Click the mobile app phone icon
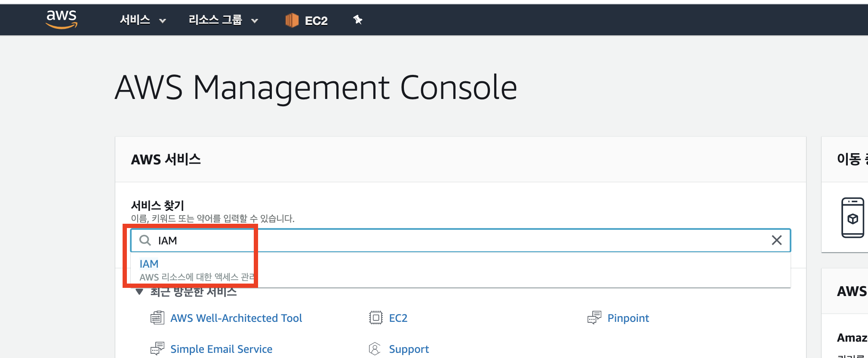The width and height of the screenshot is (868, 358). pos(853,218)
